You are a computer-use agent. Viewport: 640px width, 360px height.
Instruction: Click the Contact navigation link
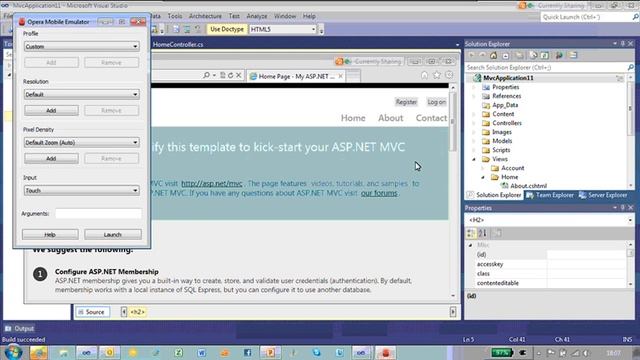[x=431, y=118]
